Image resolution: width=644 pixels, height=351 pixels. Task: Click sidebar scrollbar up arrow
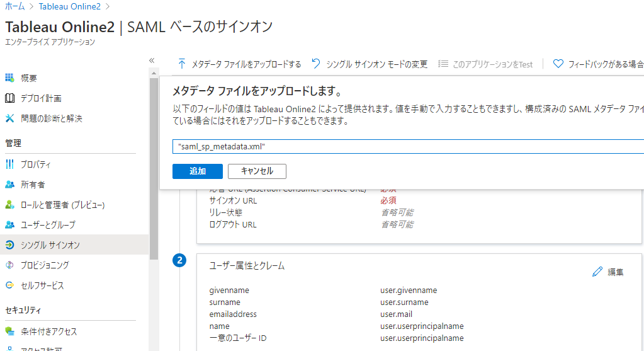point(154,73)
